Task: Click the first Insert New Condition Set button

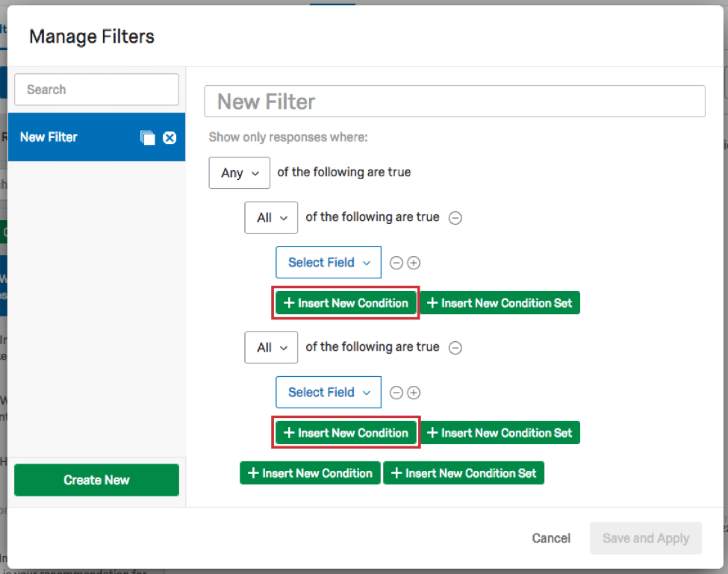Action: pyautogui.click(x=500, y=302)
